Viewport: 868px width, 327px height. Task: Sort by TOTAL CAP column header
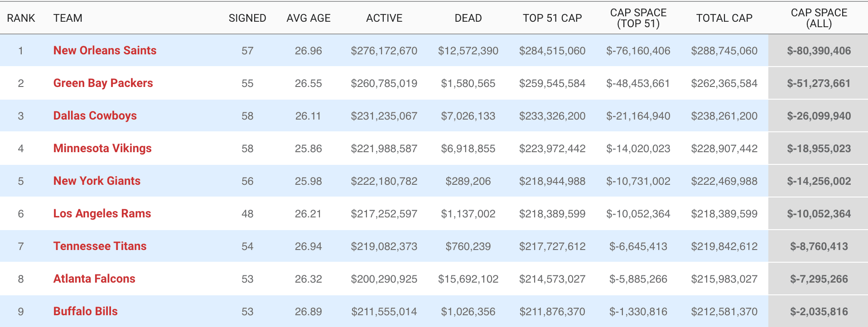tap(724, 18)
